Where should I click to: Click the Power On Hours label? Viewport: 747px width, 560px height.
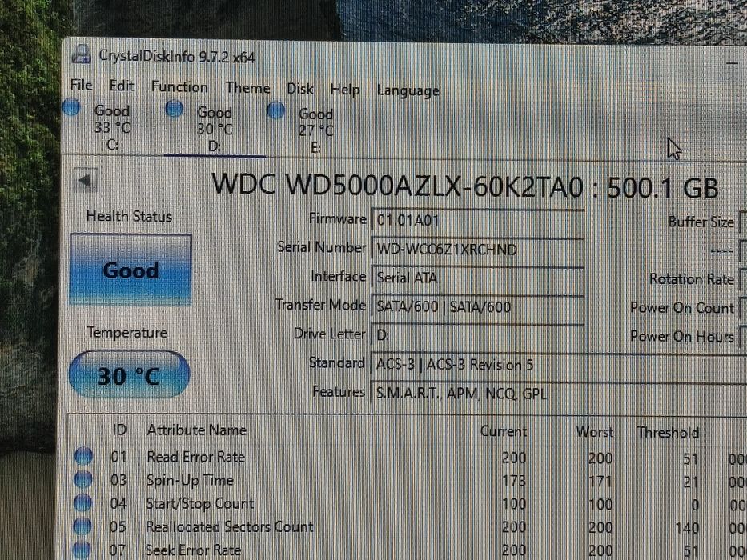coord(682,336)
